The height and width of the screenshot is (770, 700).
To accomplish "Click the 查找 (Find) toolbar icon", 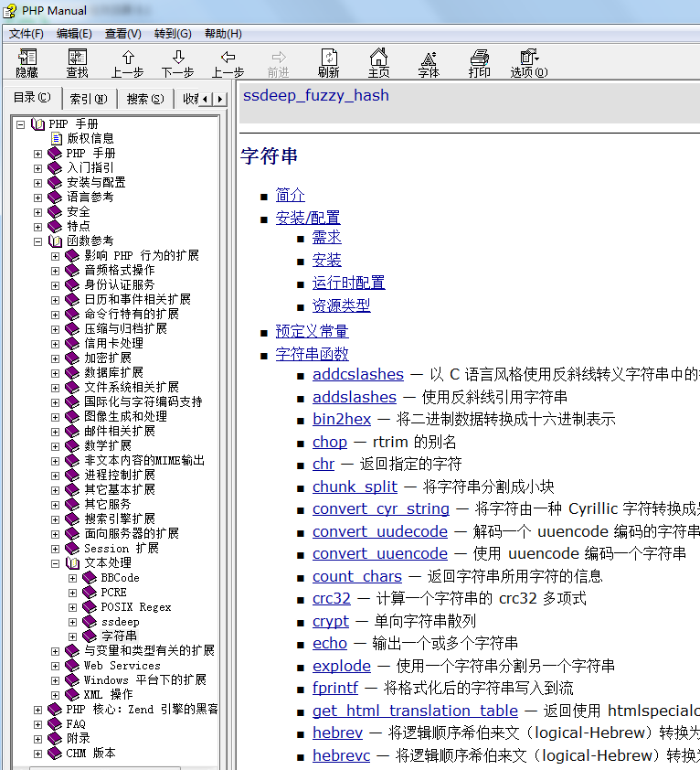I will [77, 58].
